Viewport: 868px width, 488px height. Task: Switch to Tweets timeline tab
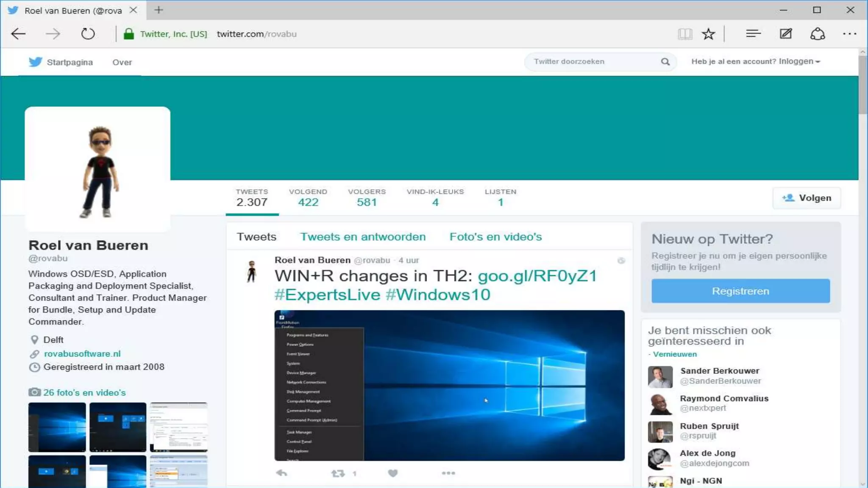(256, 236)
